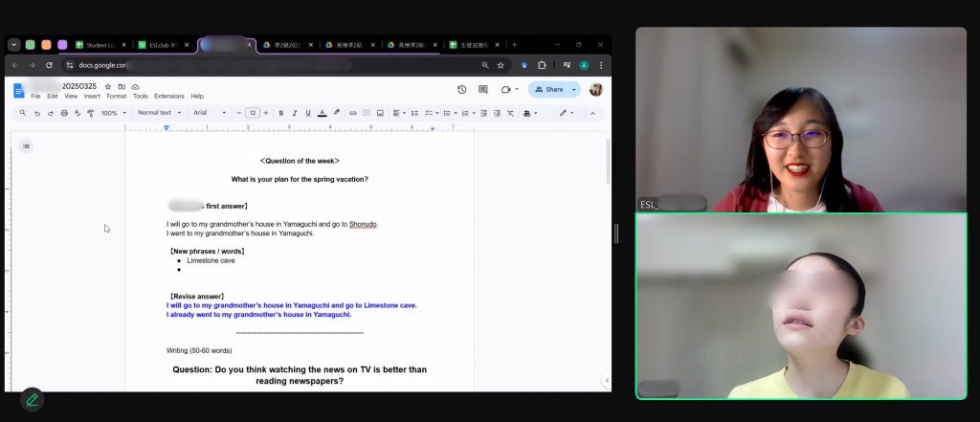This screenshot has height=422, width=980.
Task: Open the Arial font dropdown
Action: [210, 113]
